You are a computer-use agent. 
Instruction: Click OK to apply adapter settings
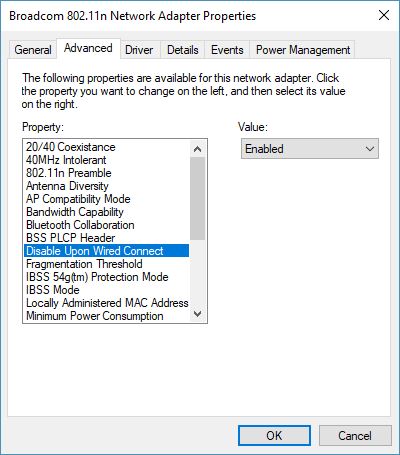[x=274, y=435]
